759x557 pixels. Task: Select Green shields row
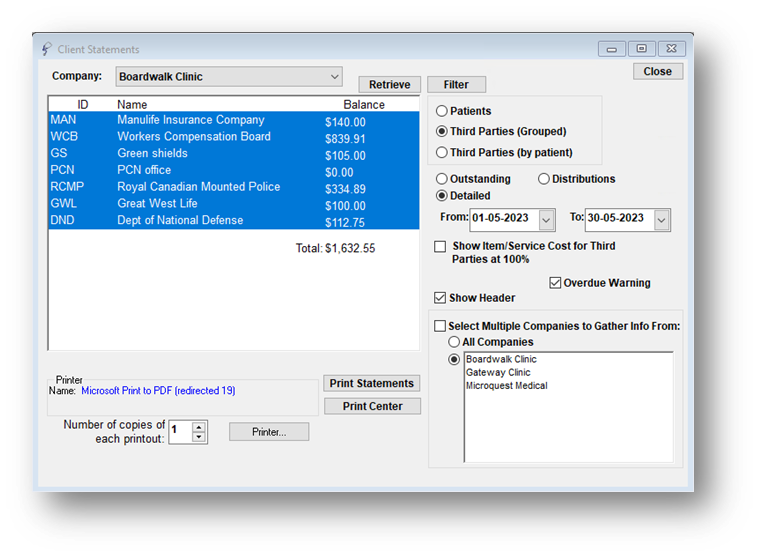pyautogui.click(x=234, y=154)
